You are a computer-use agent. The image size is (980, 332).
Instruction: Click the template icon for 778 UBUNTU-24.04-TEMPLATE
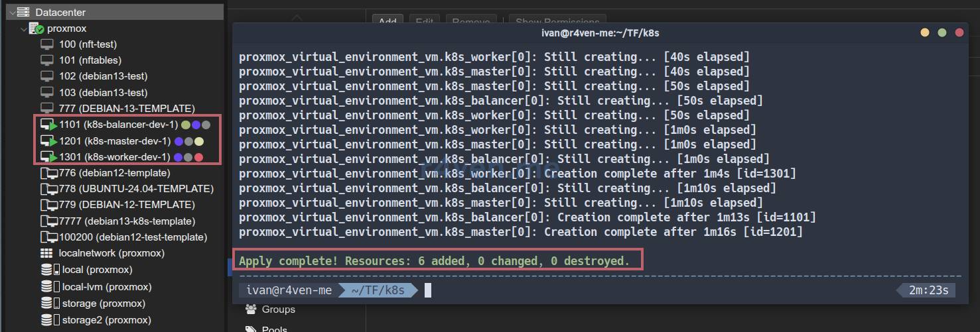tap(48, 189)
